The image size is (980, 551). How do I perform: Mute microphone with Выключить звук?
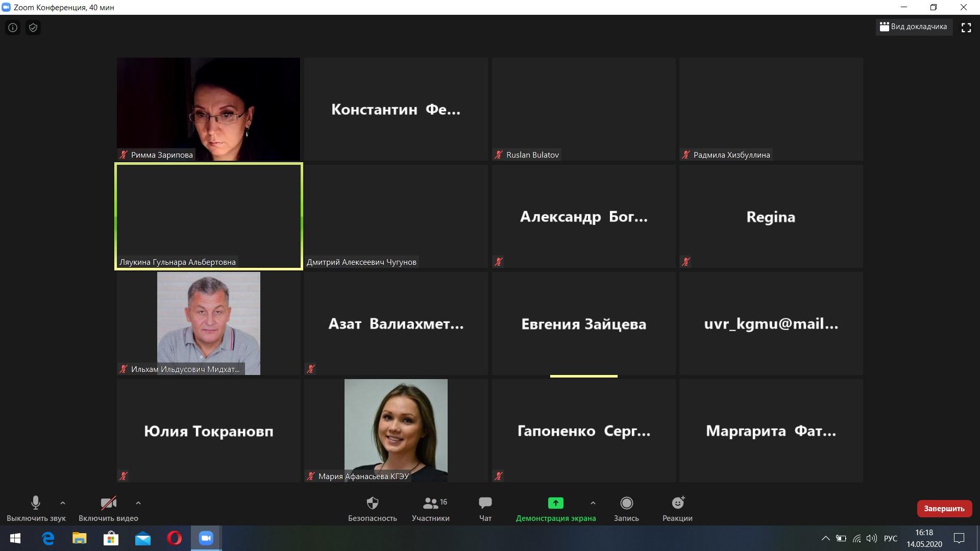point(36,509)
